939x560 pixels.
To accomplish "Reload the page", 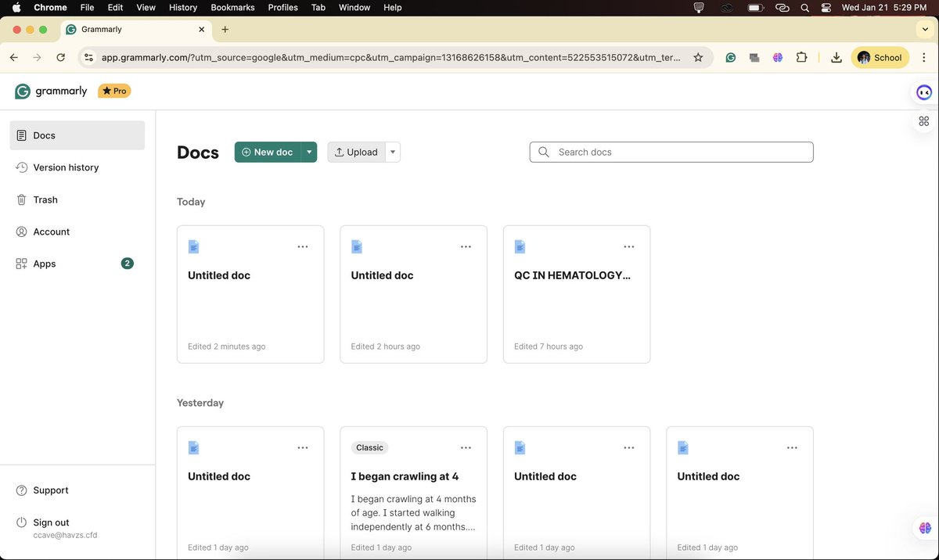I will coord(60,57).
